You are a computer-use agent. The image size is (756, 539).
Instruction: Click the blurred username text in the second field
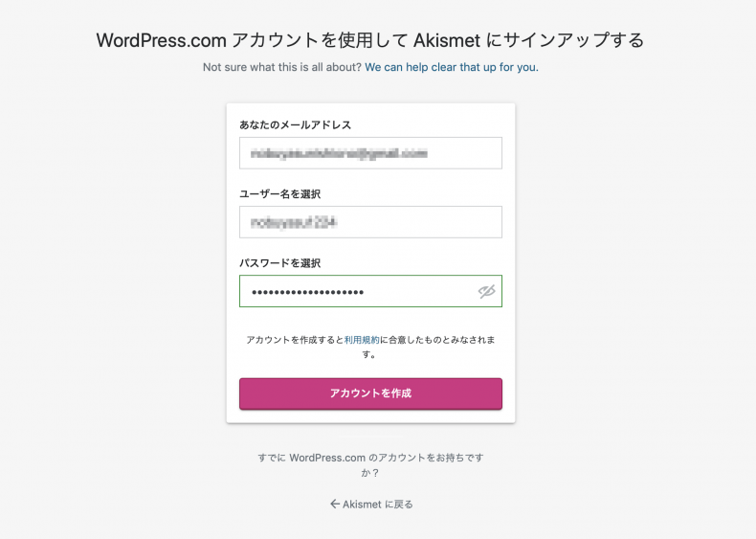pyautogui.click(x=294, y=222)
